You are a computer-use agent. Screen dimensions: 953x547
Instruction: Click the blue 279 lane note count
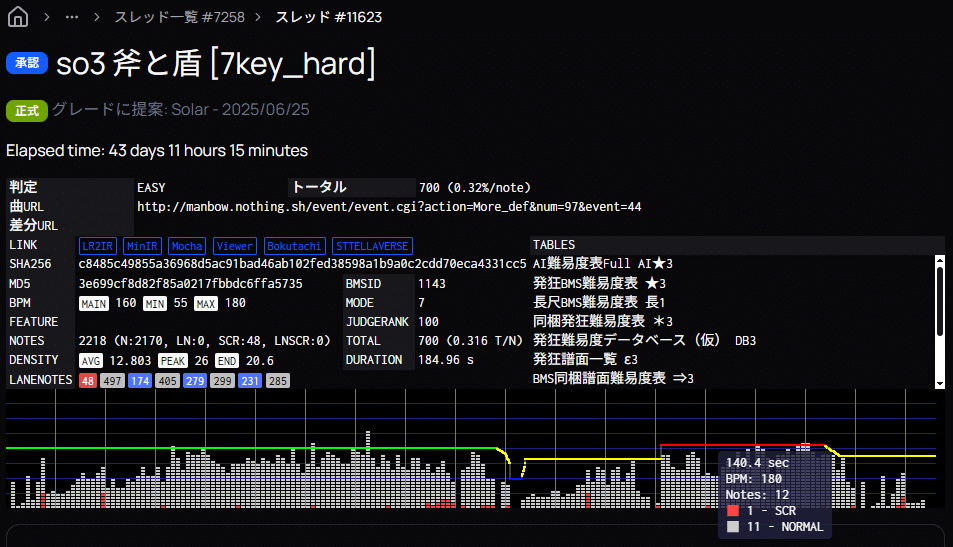tap(194, 381)
